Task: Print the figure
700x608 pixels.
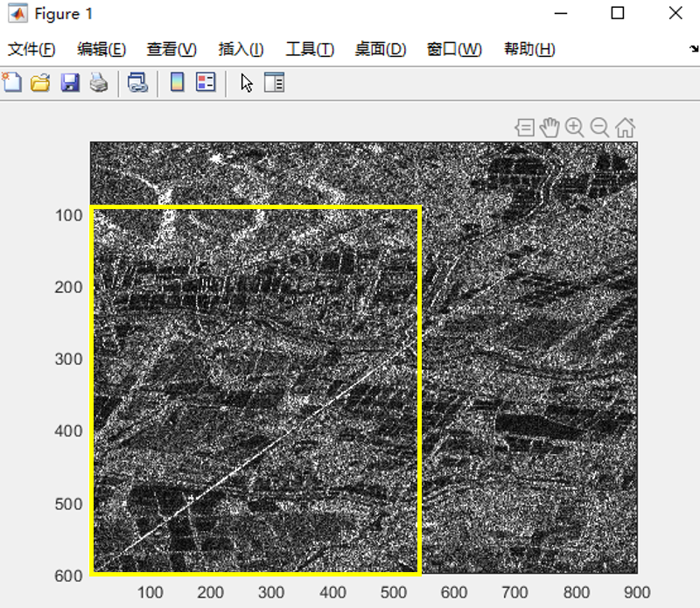Action: [100, 81]
